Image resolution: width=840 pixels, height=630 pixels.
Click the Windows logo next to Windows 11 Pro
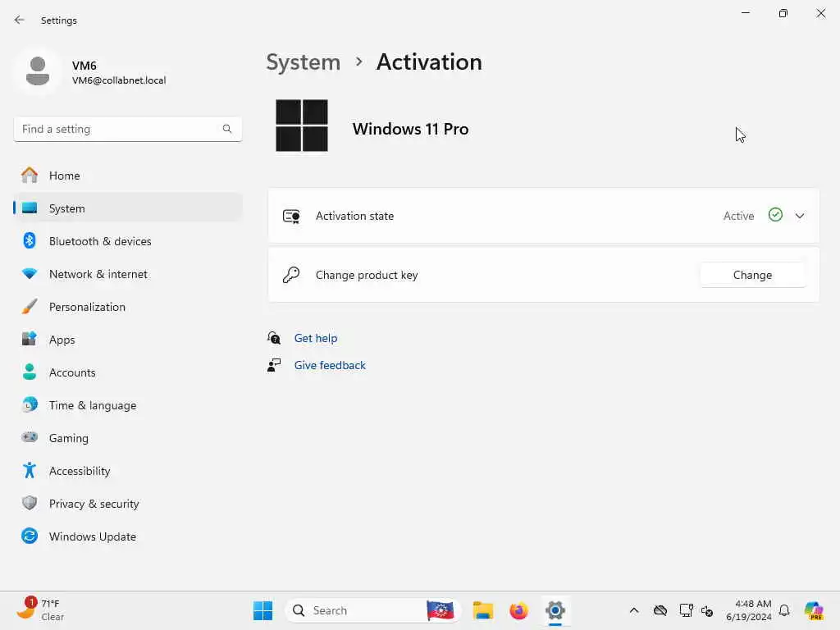pos(302,126)
